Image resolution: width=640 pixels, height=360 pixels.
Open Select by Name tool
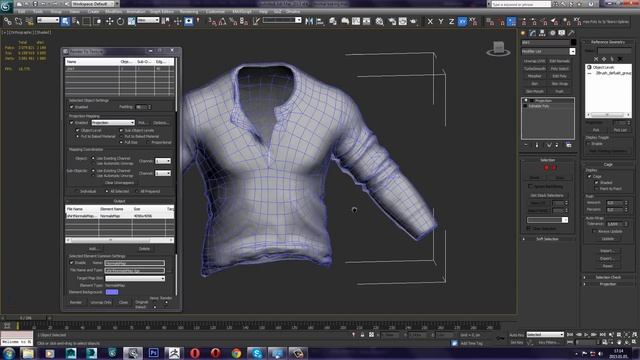click(x=76, y=21)
